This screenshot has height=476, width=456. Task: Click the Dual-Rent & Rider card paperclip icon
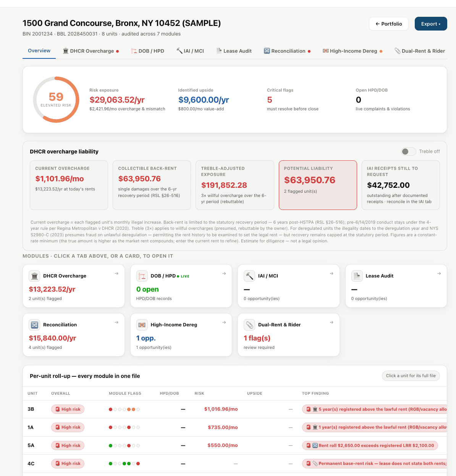click(x=249, y=325)
